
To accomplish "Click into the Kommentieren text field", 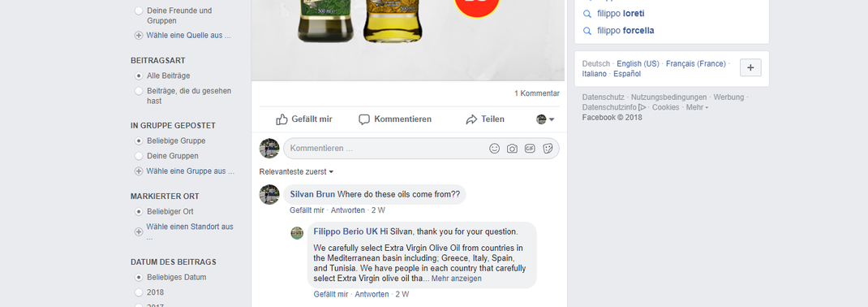I will pyautogui.click(x=386, y=149).
